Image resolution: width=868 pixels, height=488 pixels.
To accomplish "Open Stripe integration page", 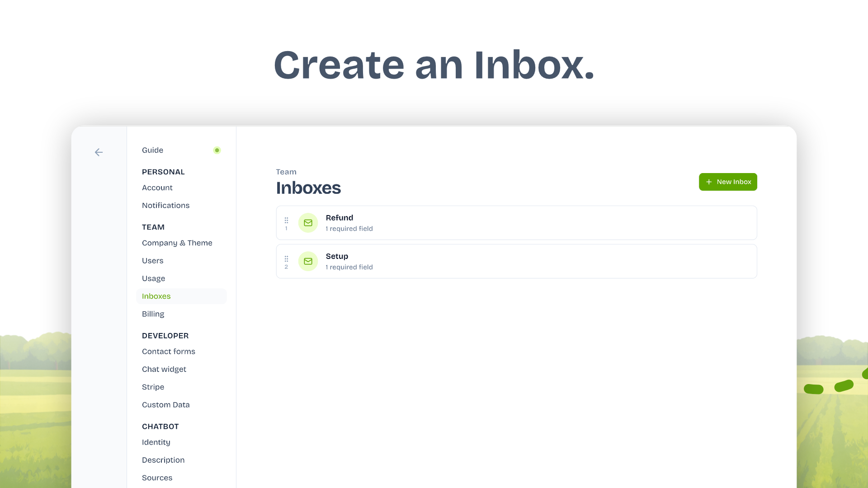I will pos(153,387).
